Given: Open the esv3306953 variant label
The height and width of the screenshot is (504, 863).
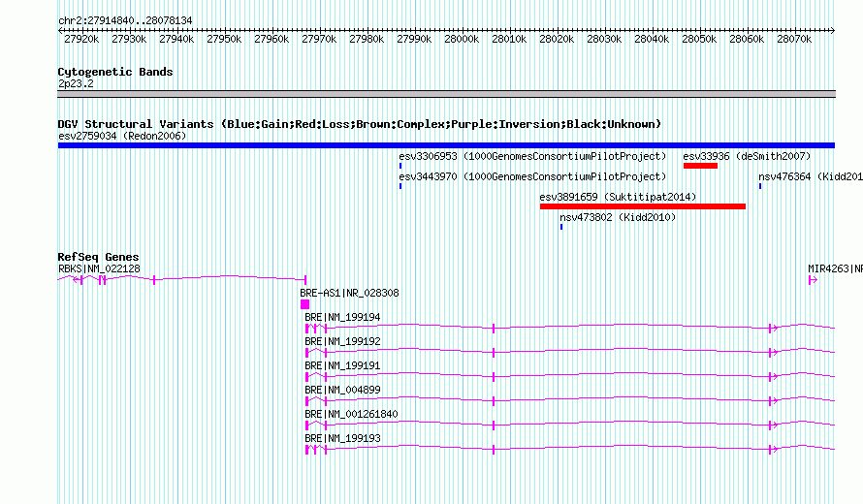Looking at the screenshot, I should 532,156.
